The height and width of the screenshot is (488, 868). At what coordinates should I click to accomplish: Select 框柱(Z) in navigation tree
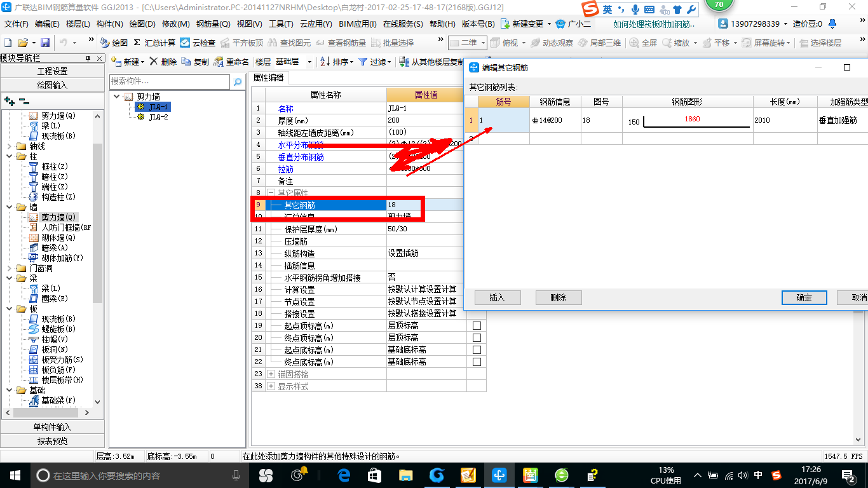[53, 166]
